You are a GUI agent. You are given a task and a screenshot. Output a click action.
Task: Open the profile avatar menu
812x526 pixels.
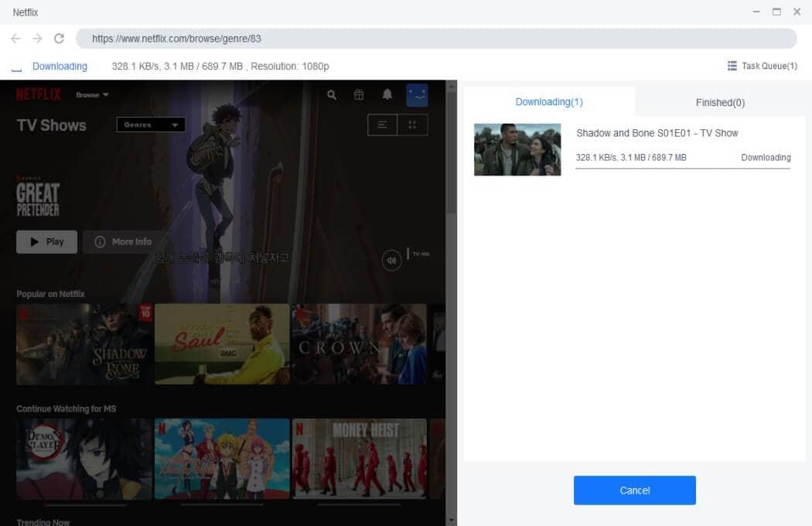coord(417,95)
